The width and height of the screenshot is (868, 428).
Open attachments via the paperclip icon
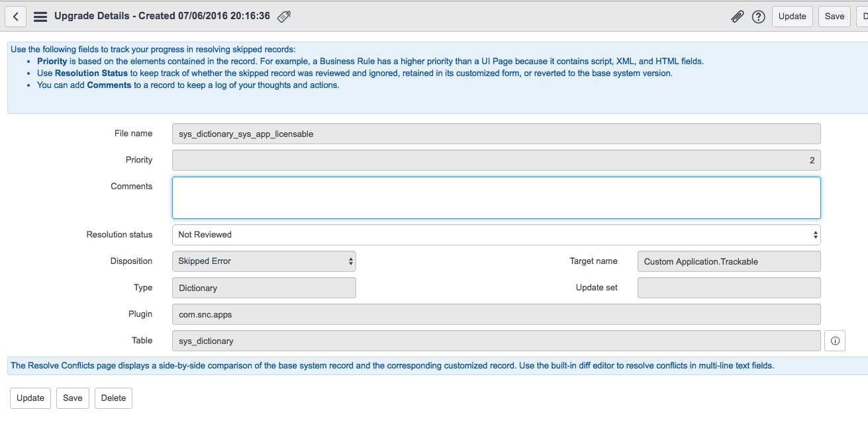[x=738, y=16]
